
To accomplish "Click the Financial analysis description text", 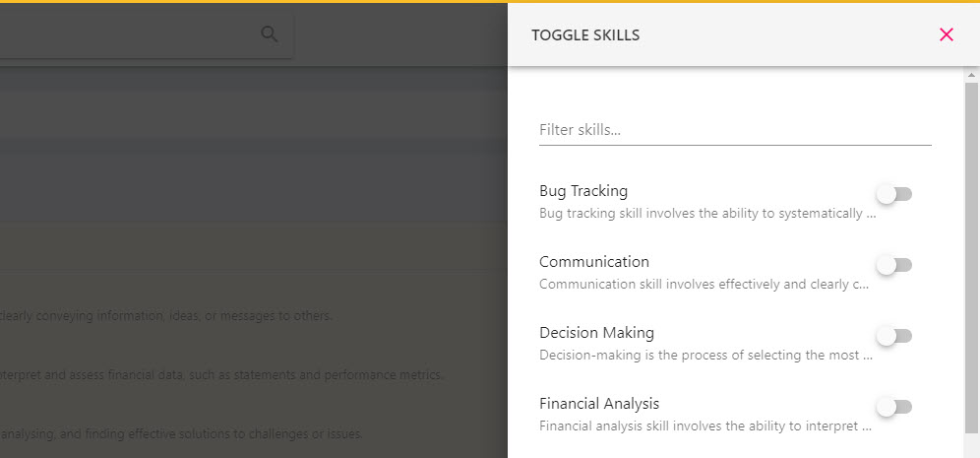I will (705, 426).
